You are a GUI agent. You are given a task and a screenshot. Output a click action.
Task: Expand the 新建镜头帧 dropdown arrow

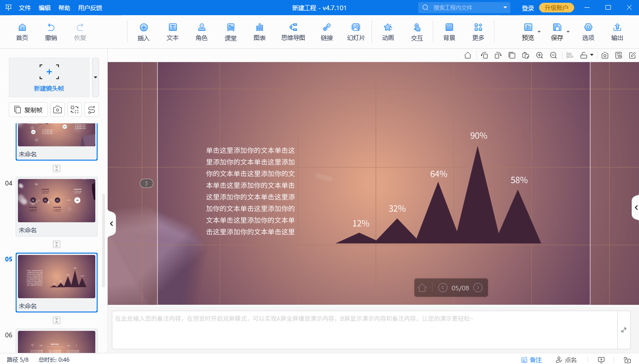pyautogui.click(x=95, y=77)
